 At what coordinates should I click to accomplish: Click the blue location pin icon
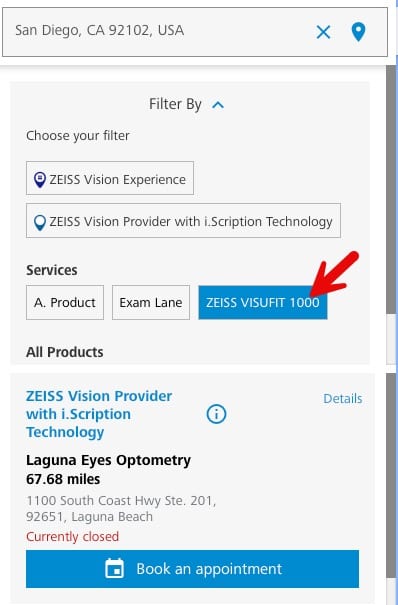(358, 32)
